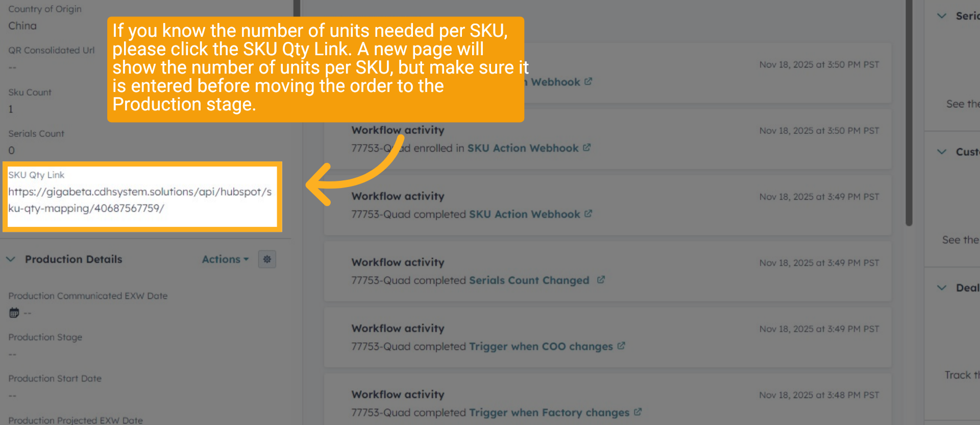Open external link icon beside Trigger when Factory changes
Image resolution: width=980 pixels, height=425 pixels.
638,412
